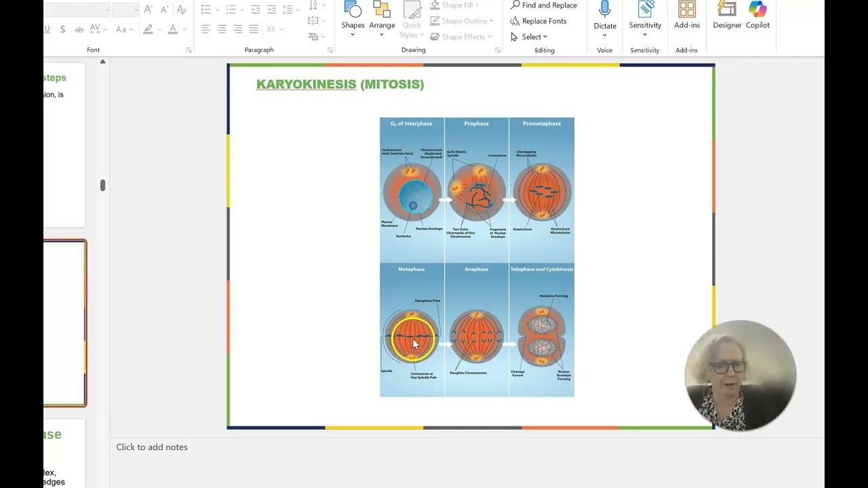The image size is (868, 488).
Task: Open the Paragraph dialog launcher
Action: click(x=330, y=50)
